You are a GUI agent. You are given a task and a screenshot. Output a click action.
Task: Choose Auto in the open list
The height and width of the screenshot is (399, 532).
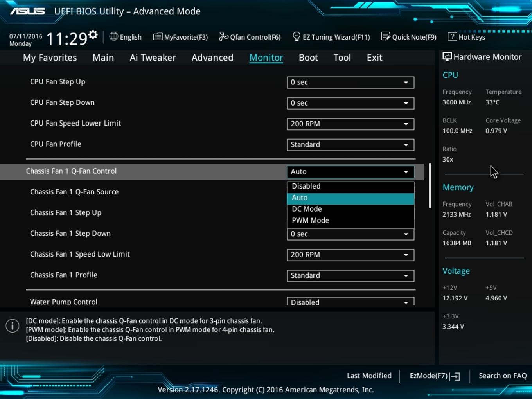[350, 198]
